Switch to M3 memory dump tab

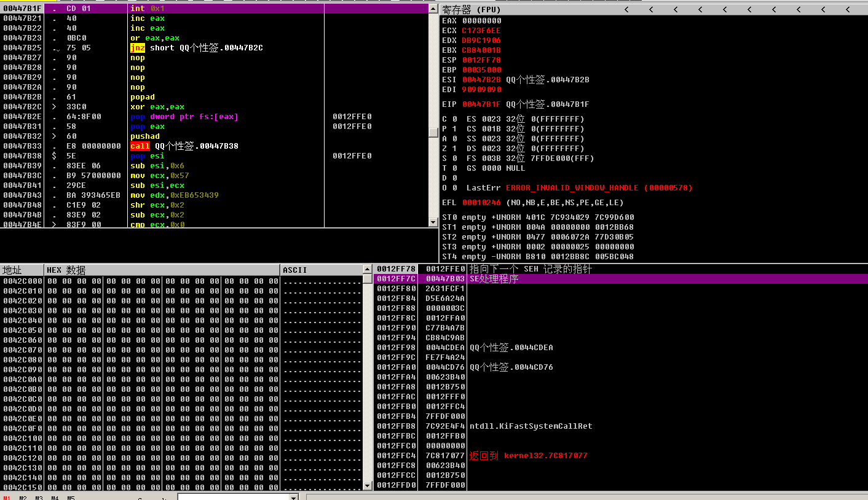tap(39, 498)
